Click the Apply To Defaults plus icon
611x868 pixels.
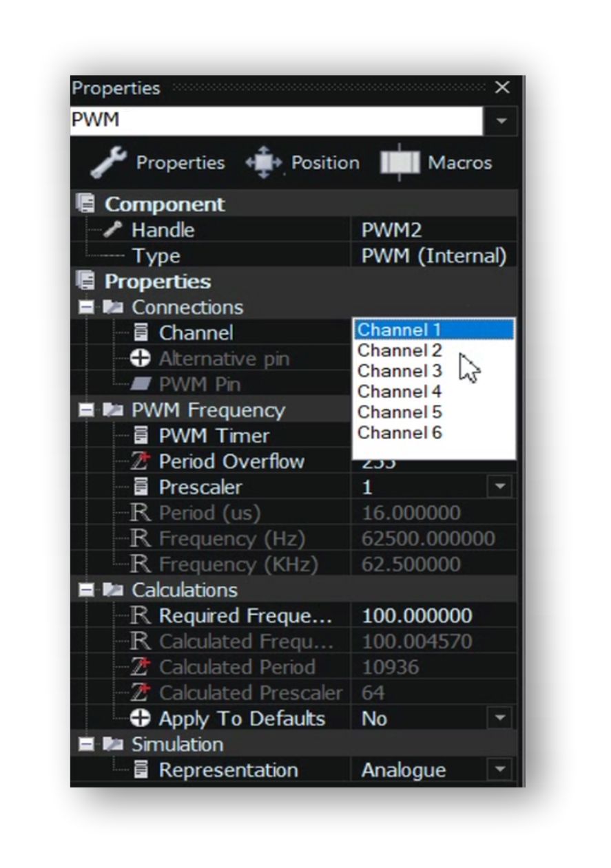click(x=141, y=719)
